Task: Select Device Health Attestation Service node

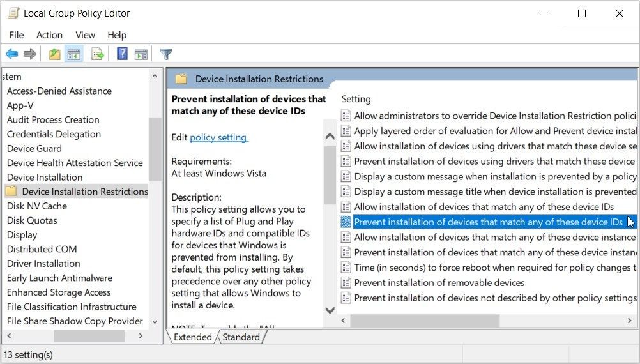Action: [75, 163]
